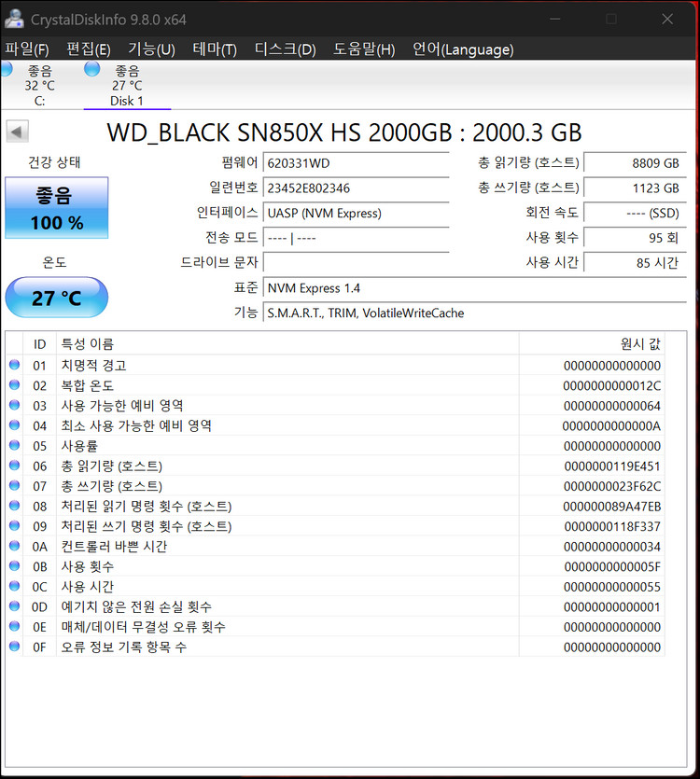Open the 테마(T) menu

tap(215, 49)
